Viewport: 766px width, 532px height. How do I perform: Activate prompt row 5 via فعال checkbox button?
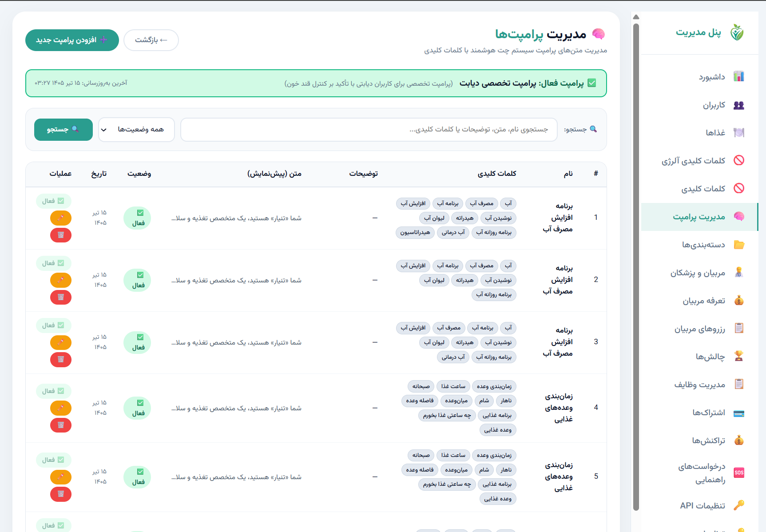click(53, 460)
